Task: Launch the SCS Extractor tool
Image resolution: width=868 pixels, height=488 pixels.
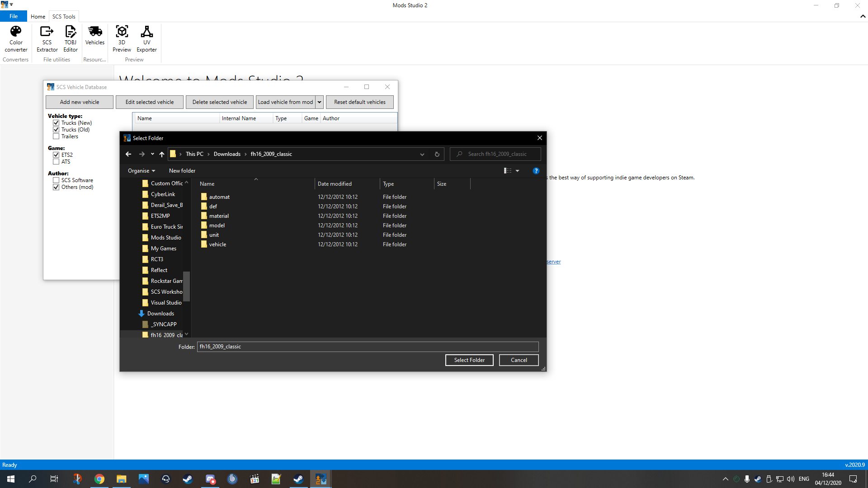Action: 47,38
